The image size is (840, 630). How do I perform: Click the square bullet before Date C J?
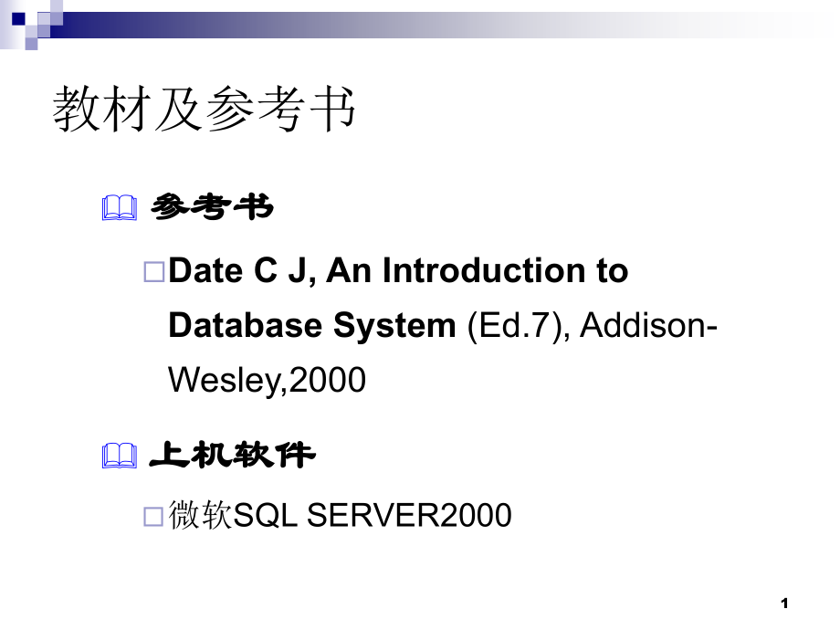pos(152,271)
